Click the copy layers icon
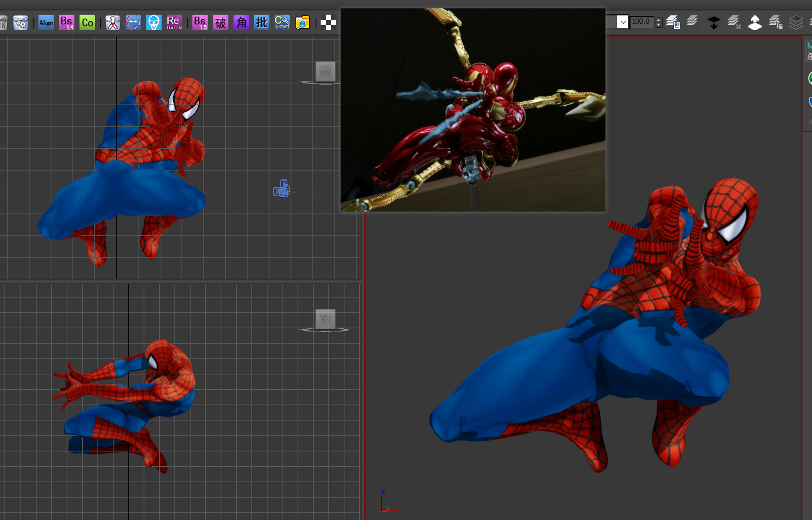The image size is (812, 520). [775, 22]
